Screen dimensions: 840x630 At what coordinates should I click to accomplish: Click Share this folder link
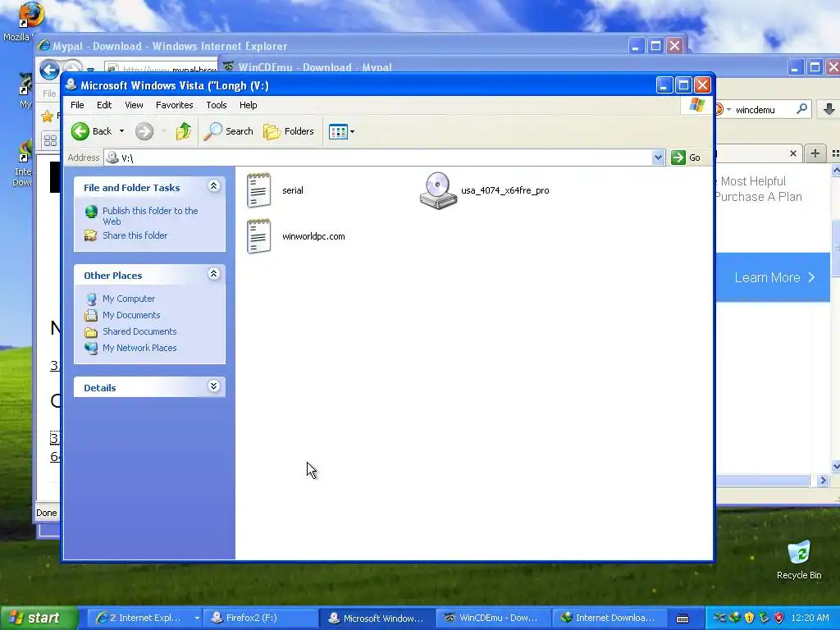[x=135, y=235]
